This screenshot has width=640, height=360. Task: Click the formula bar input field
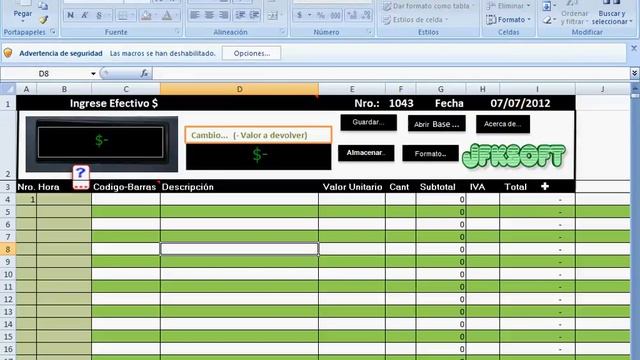[391, 73]
